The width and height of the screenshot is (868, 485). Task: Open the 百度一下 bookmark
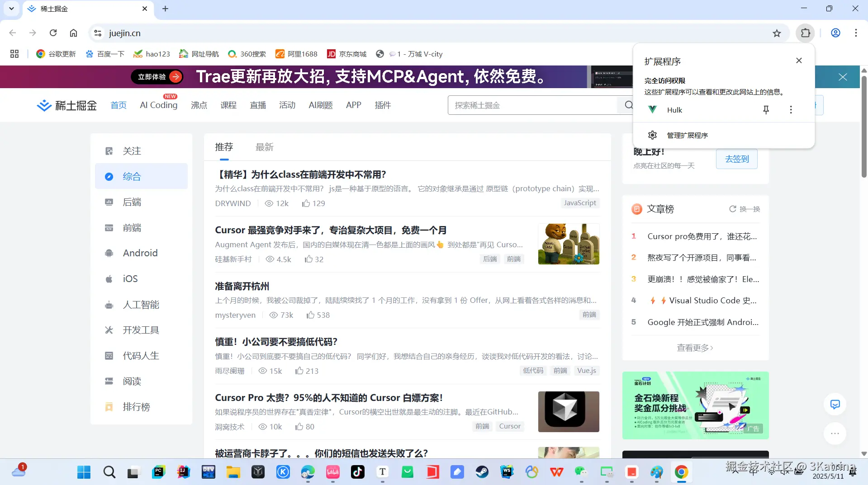(x=105, y=54)
